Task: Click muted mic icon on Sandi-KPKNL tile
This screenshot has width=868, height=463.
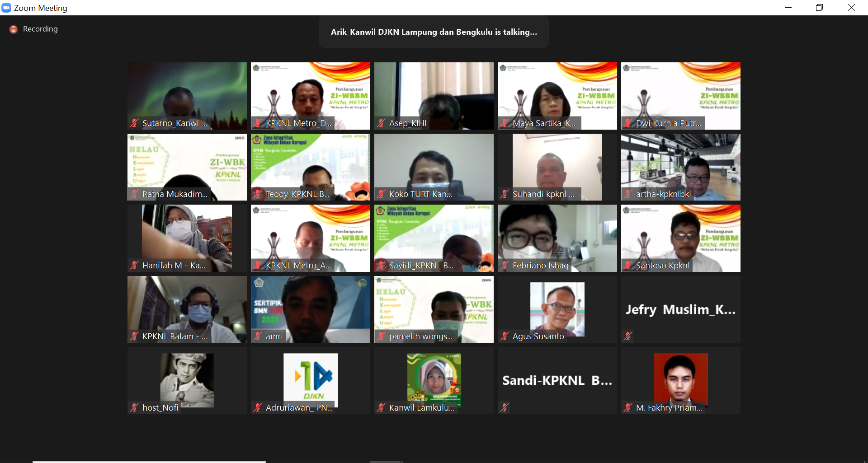Action: click(x=505, y=407)
